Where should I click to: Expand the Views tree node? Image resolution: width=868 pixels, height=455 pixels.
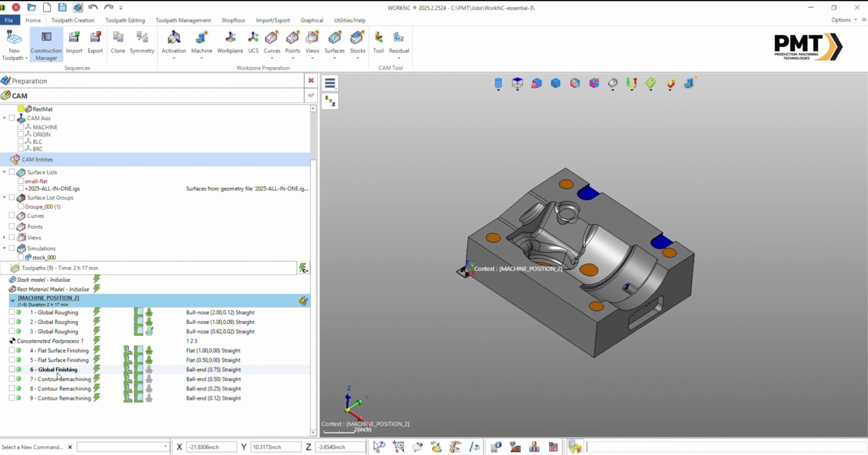pyautogui.click(x=4, y=237)
